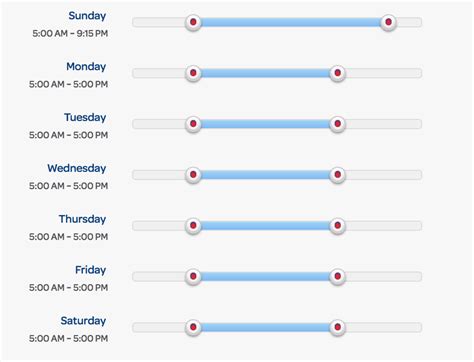
Task: Click the blue range bar on Thursday's slider
Action: point(265,226)
